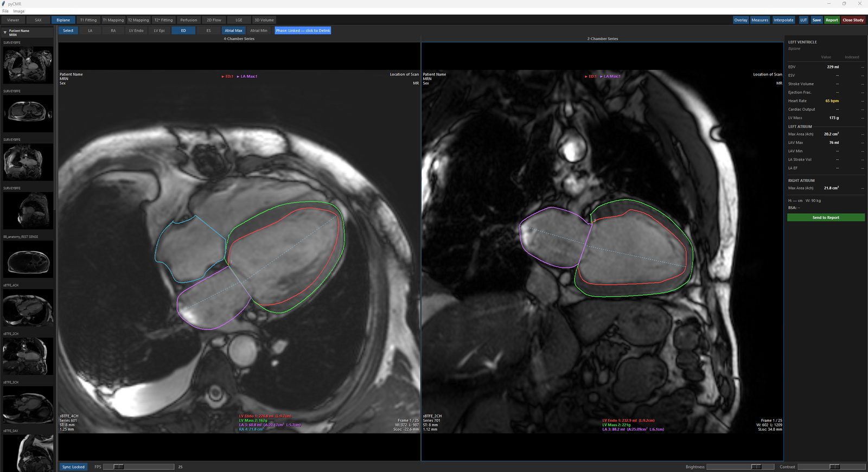Click the Brightness slider
This screenshot has width=868, height=472.
[x=742, y=467]
